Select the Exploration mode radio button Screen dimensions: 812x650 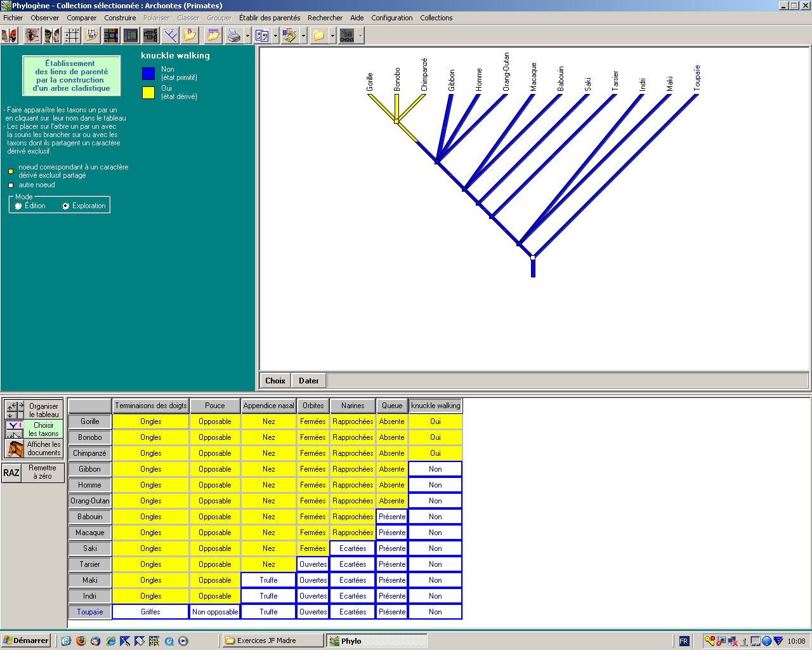65,206
